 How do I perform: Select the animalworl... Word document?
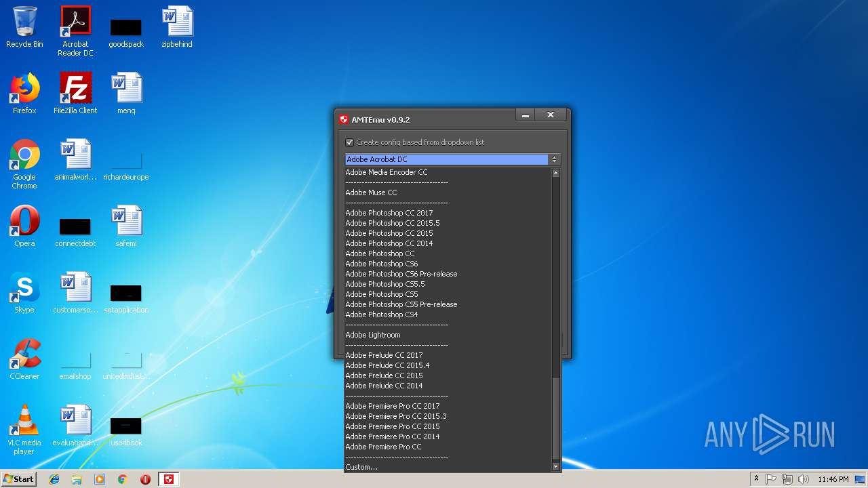click(75, 160)
